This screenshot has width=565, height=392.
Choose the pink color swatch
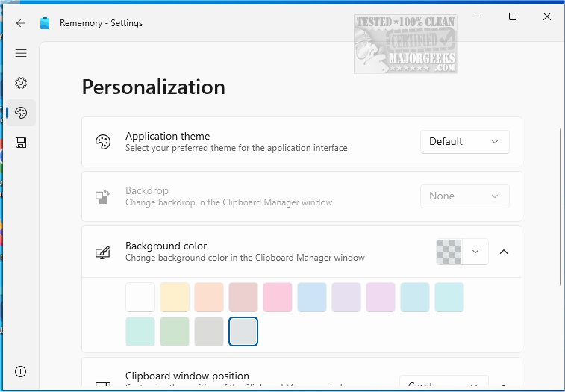click(x=278, y=297)
